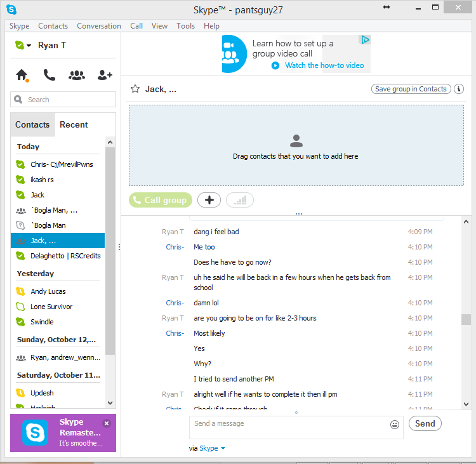The image size is (476, 464).
Task: Select contact ikash rs
Action: [x=58, y=180]
